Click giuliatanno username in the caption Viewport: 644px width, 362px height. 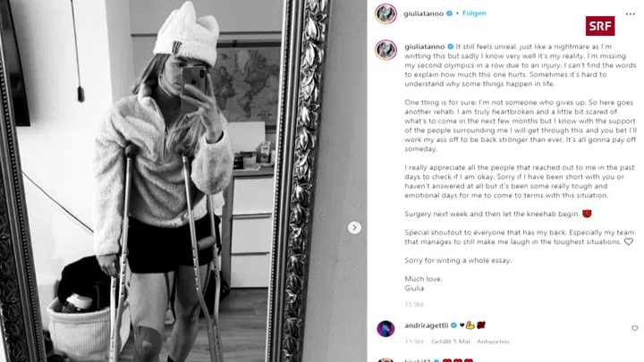(x=424, y=46)
